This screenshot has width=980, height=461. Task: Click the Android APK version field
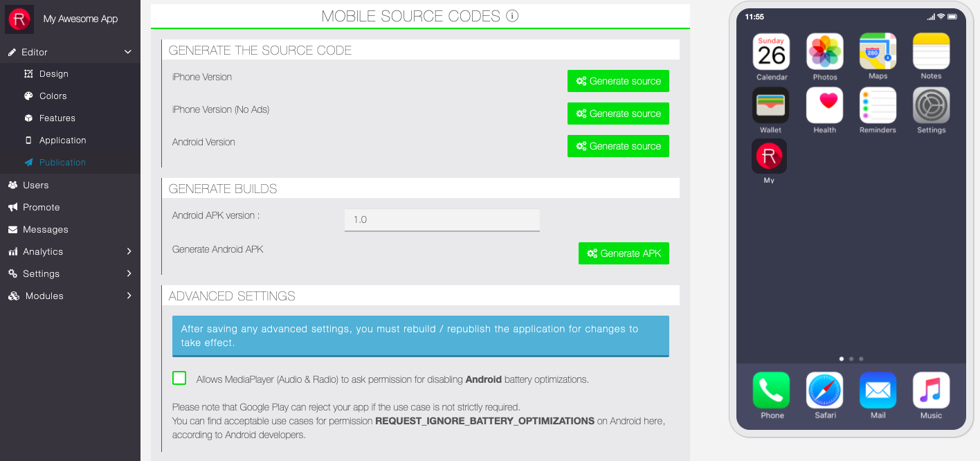click(442, 219)
